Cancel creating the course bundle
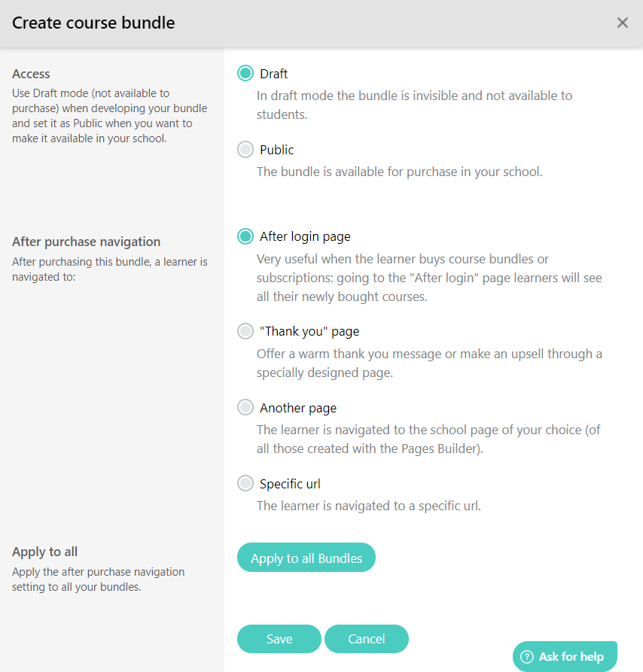This screenshot has height=672, width=643. click(x=367, y=638)
